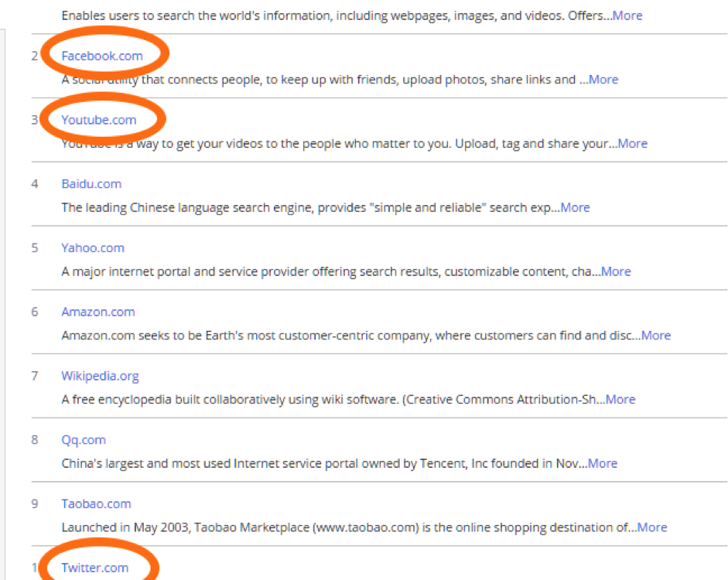Screen dimensions: 728x580
Task: Select the rank number 6 beside Amazon.com
Action: coord(35,312)
